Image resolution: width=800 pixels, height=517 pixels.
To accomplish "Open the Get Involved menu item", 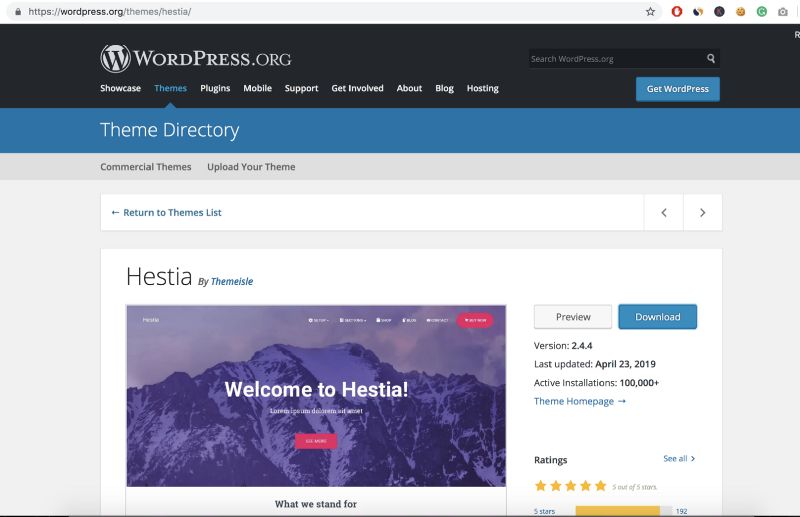I will coord(357,88).
